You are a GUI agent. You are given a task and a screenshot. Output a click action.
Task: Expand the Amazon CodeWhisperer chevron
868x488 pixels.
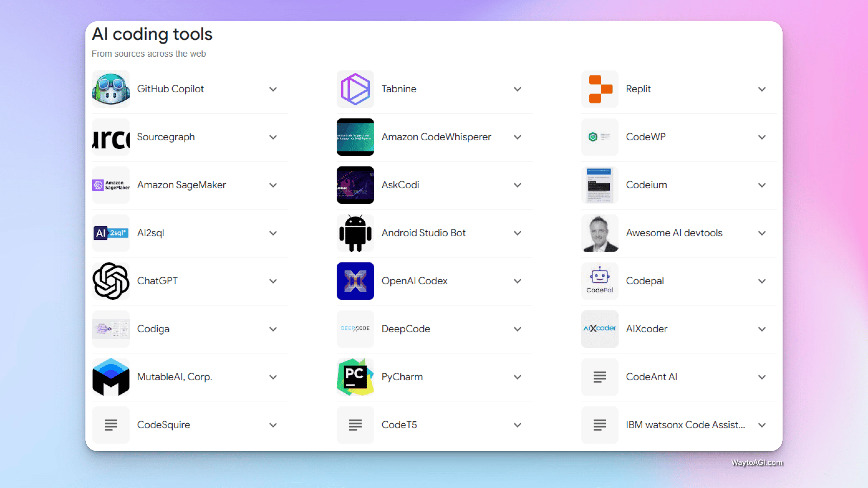point(518,137)
